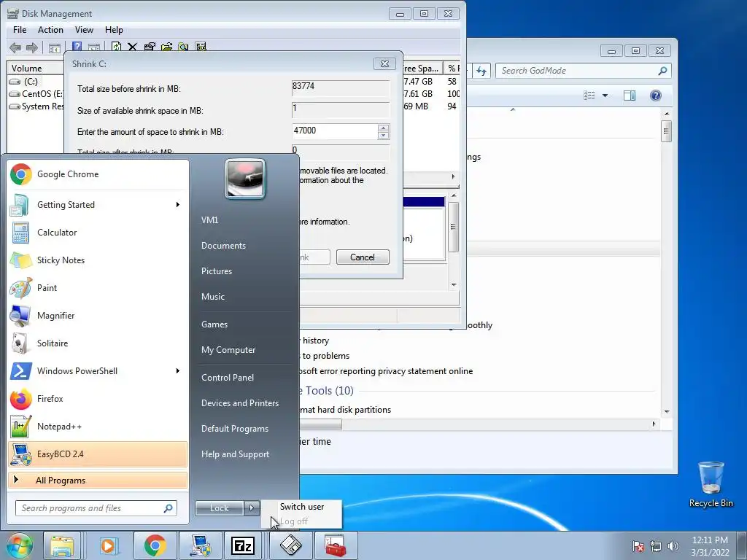Expand Windows PowerShell submenu arrow

(178, 371)
